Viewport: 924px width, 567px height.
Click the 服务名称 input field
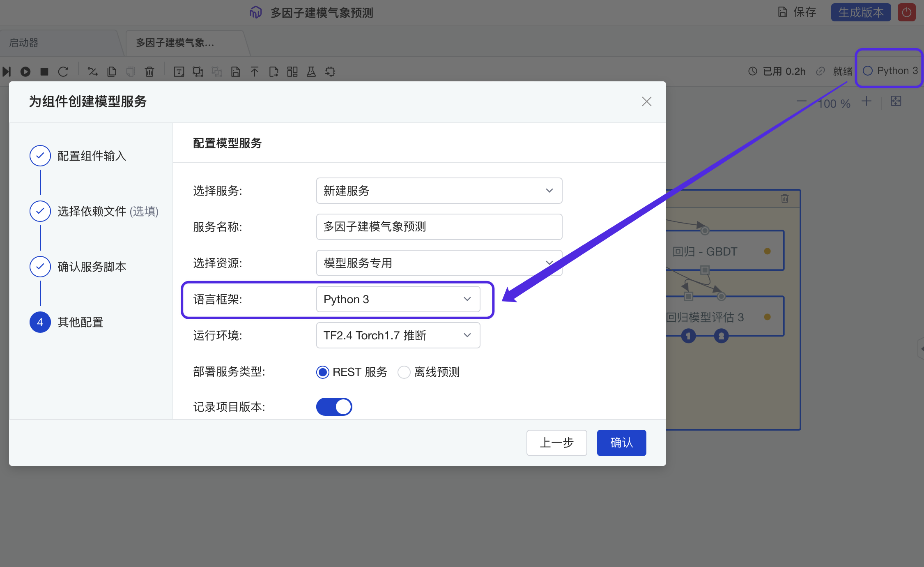(439, 227)
